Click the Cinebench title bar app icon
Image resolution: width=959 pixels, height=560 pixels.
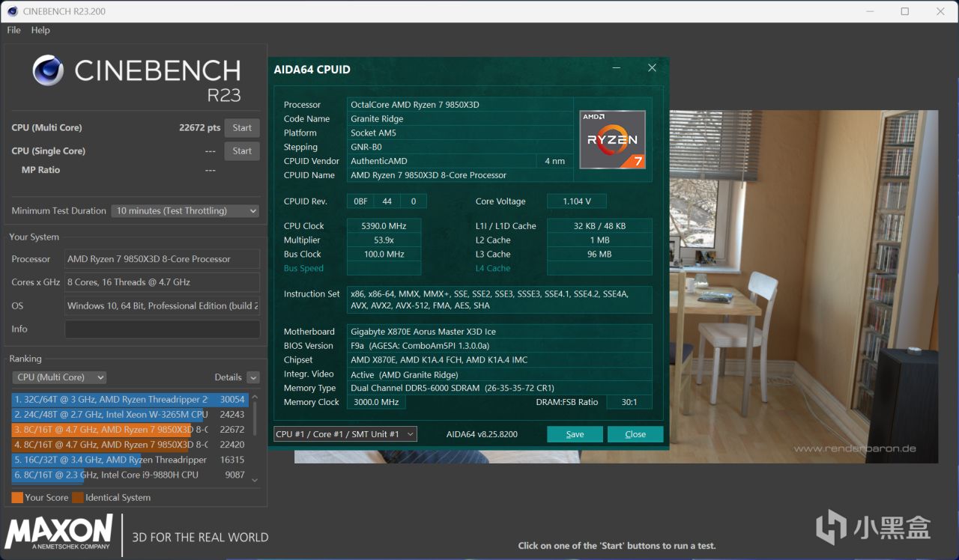click(12, 11)
